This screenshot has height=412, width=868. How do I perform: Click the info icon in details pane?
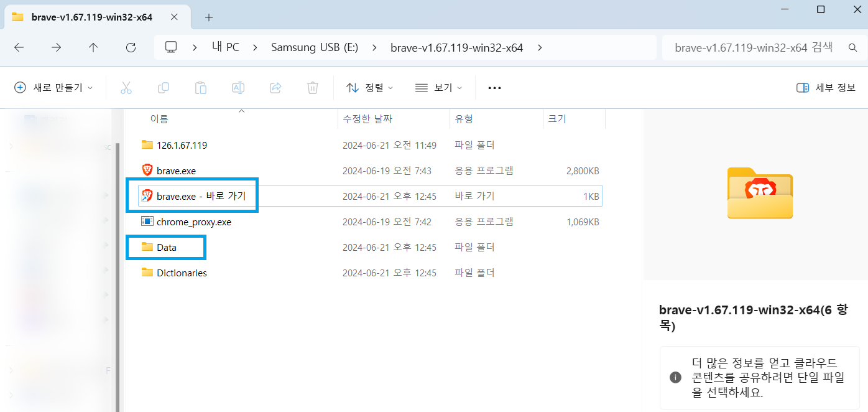coord(675,378)
